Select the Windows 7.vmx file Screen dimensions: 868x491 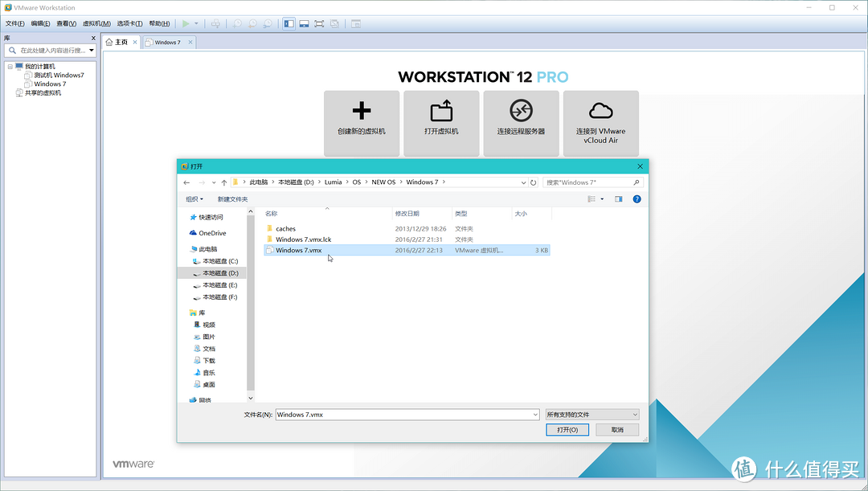point(407,250)
